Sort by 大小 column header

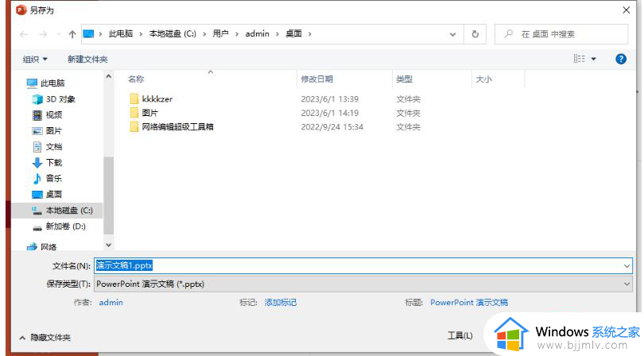pos(483,79)
